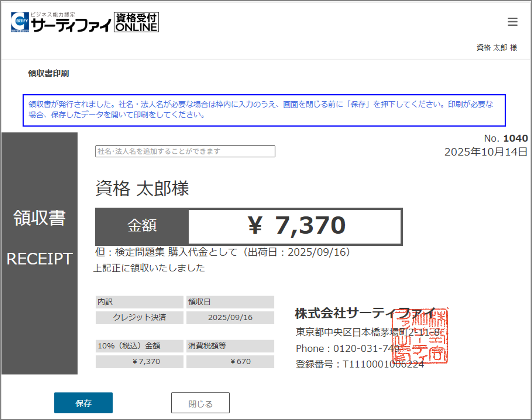532x420 pixels.
Task: Click the 消費税額等 tax header
Action: [x=230, y=346]
